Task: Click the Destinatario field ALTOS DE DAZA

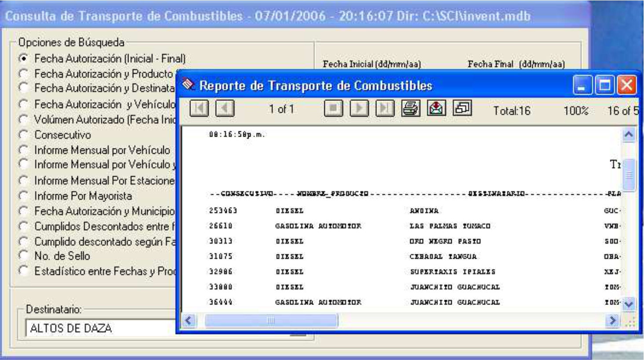Action: [101, 329]
